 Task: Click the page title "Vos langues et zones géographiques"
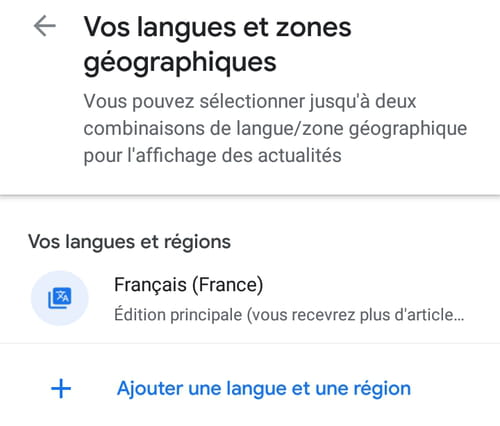(217, 44)
